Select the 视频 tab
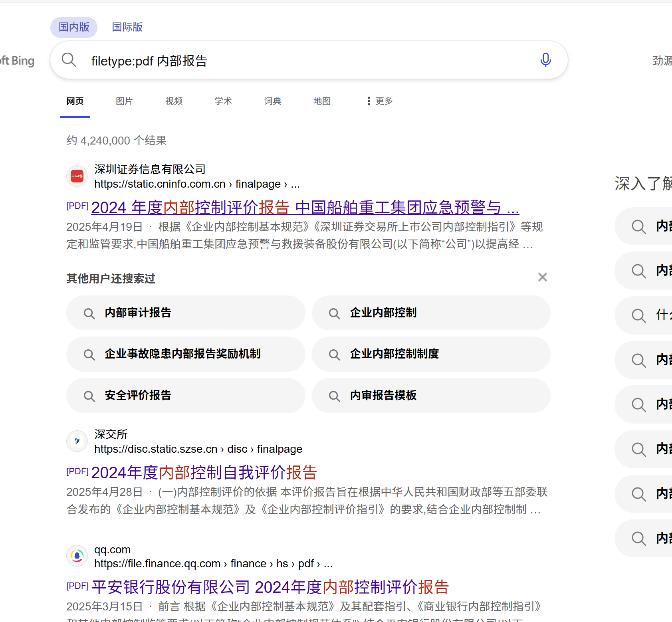Viewport: 672px width, 622px height. coord(174,101)
